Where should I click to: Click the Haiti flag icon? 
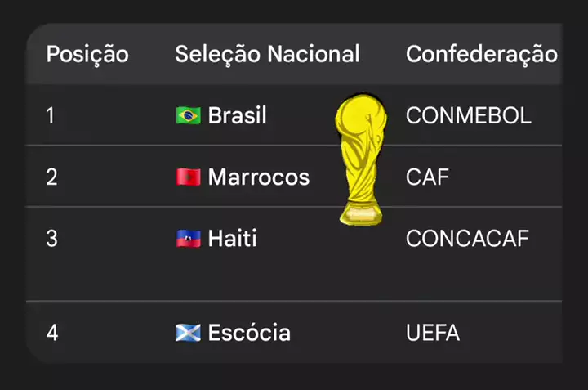[x=188, y=239]
